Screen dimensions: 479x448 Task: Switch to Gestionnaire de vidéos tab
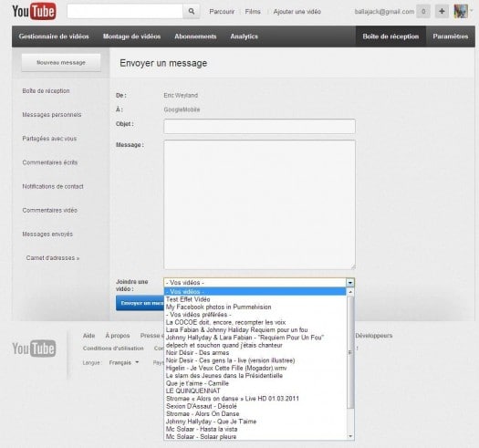pos(54,36)
